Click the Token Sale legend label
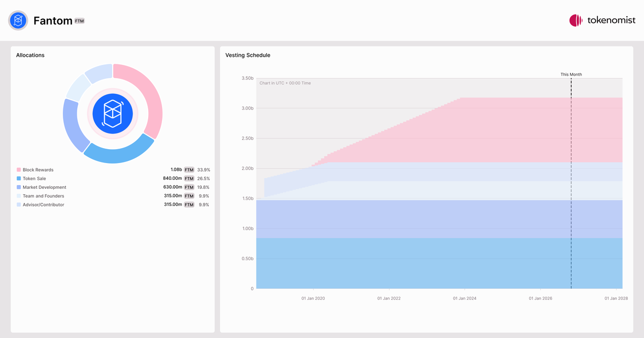Viewport: 644px width, 338px height. click(34, 179)
